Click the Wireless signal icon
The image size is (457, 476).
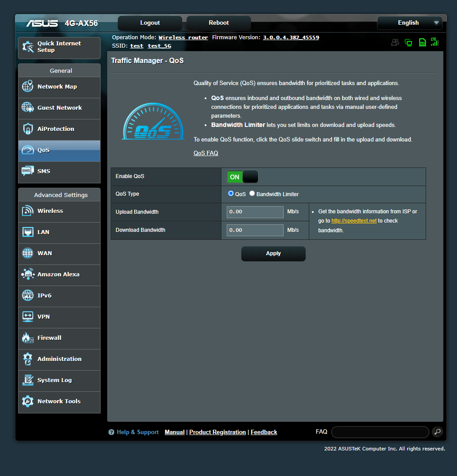click(x=28, y=210)
